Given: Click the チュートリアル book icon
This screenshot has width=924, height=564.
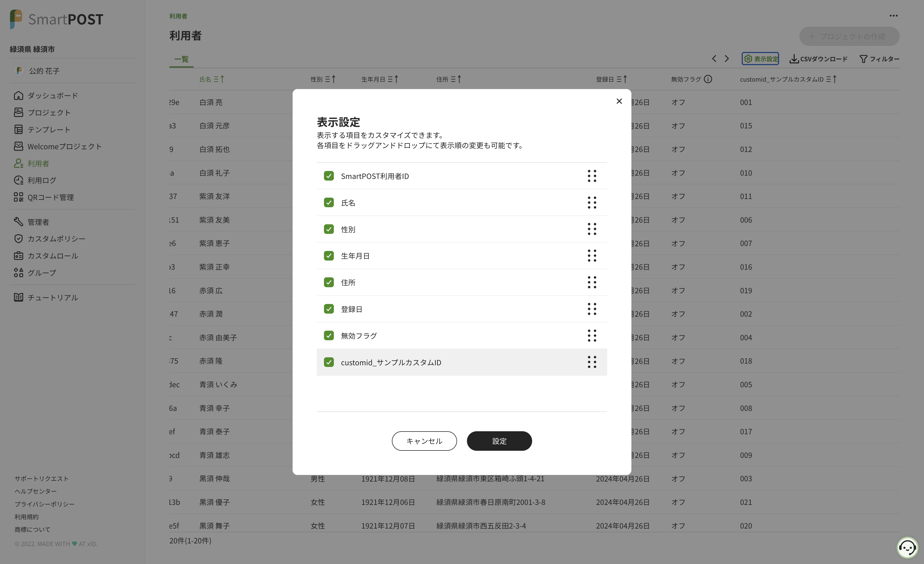Looking at the screenshot, I should [x=18, y=297].
